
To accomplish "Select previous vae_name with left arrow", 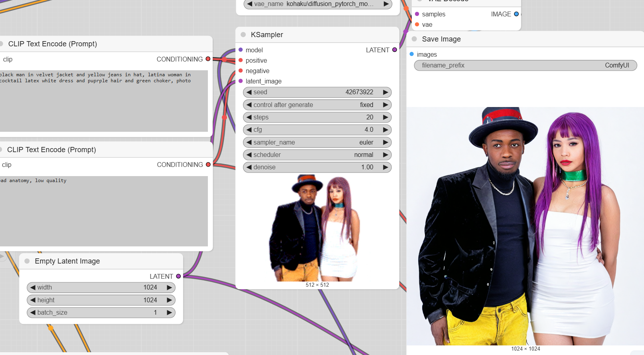I will (250, 4).
